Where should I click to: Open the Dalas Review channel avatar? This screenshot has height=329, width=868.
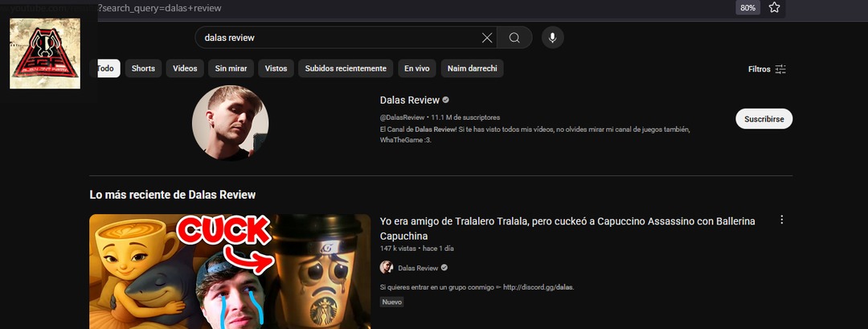[x=231, y=123]
